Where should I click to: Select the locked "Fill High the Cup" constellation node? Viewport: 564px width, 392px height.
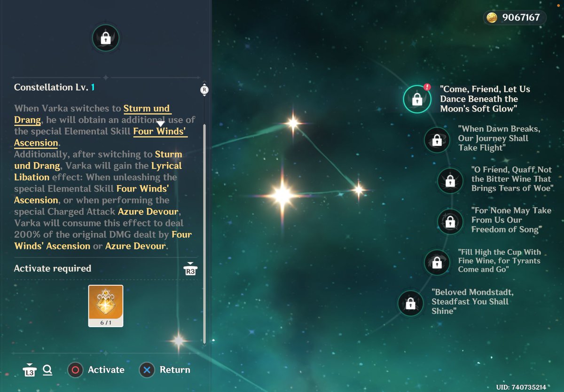[437, 262]
